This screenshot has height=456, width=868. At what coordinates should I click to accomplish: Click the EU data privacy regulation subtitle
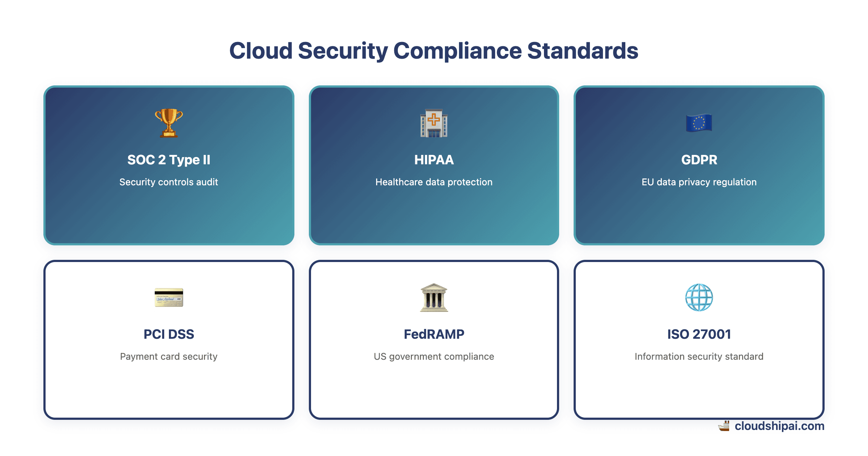coord(699,182)
